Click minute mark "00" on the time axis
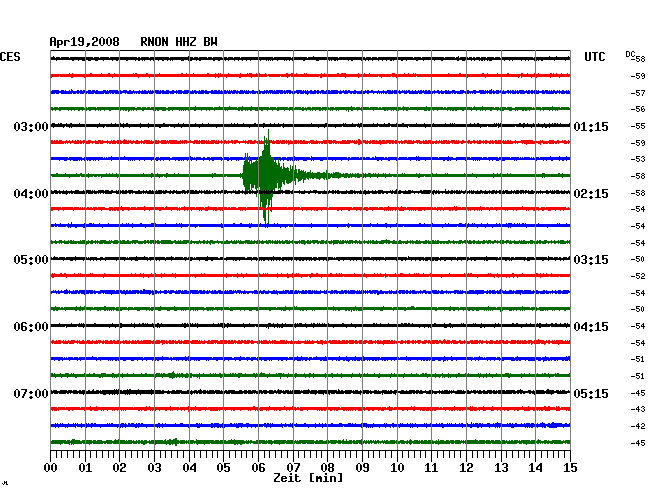This screenshot has width=650, height=494. [x=51, y=467]
